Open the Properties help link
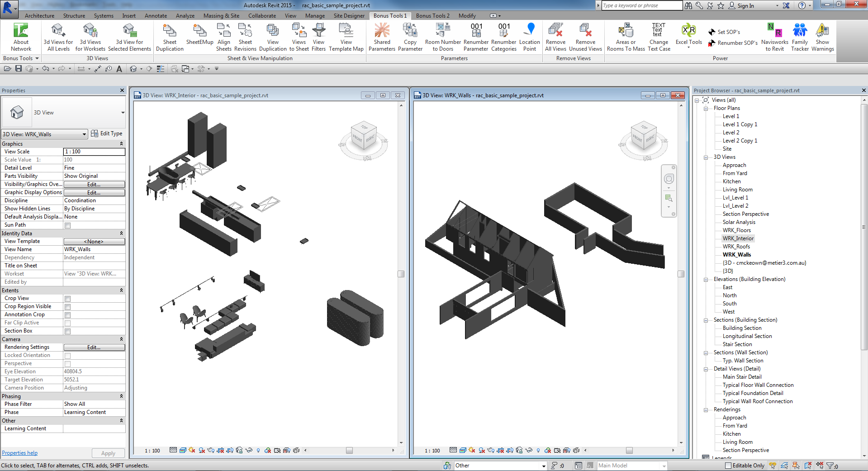The width and height of the screenshot is (868, 471). point(19,452)
